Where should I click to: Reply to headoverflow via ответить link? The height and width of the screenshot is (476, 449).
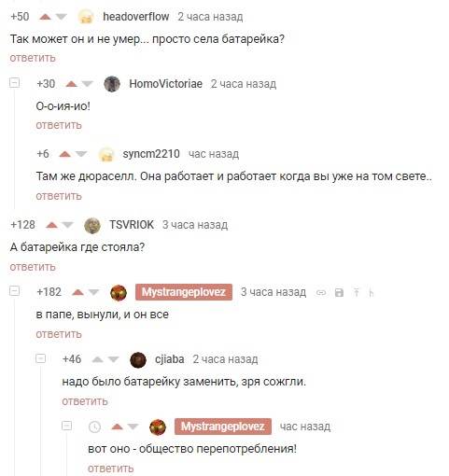(x=33, y=58)
